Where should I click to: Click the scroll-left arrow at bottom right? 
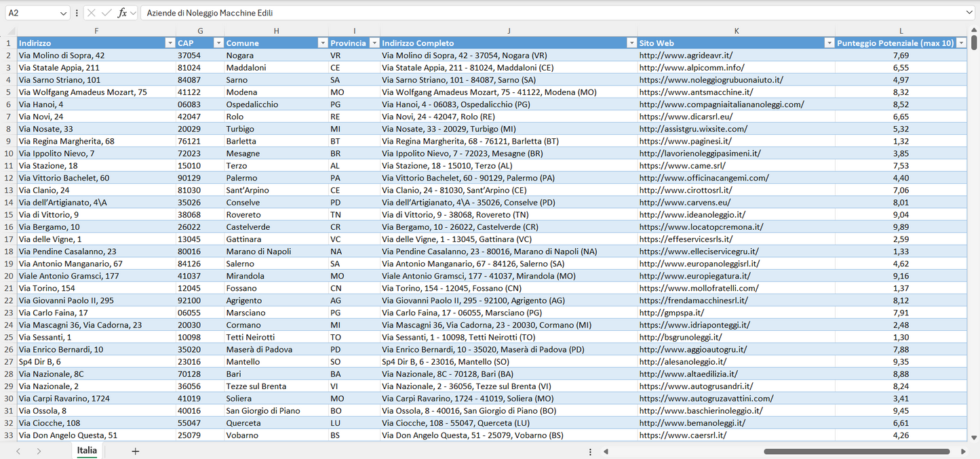pyautogui.click(x=606, y=451)
